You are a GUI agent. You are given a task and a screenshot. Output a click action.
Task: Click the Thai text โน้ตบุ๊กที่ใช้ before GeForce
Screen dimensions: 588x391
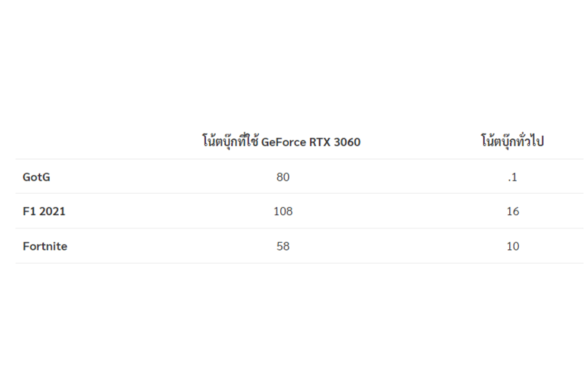pos(230,142)
